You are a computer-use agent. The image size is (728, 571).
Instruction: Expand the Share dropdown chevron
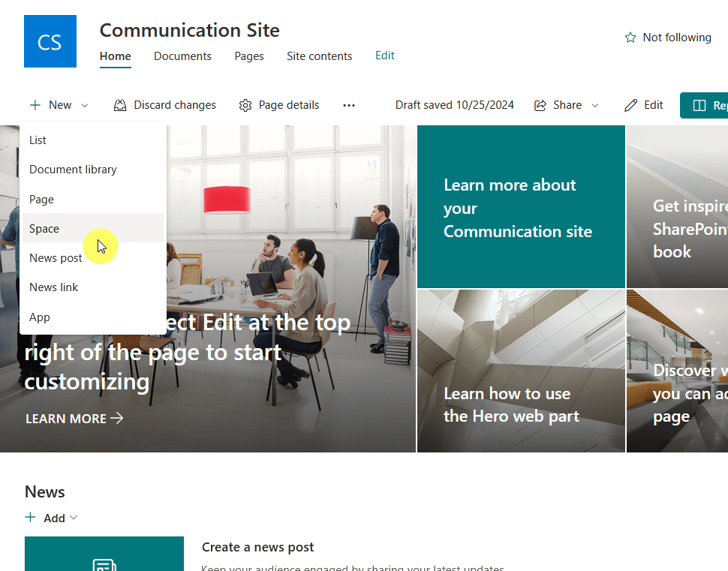point(594,105)
